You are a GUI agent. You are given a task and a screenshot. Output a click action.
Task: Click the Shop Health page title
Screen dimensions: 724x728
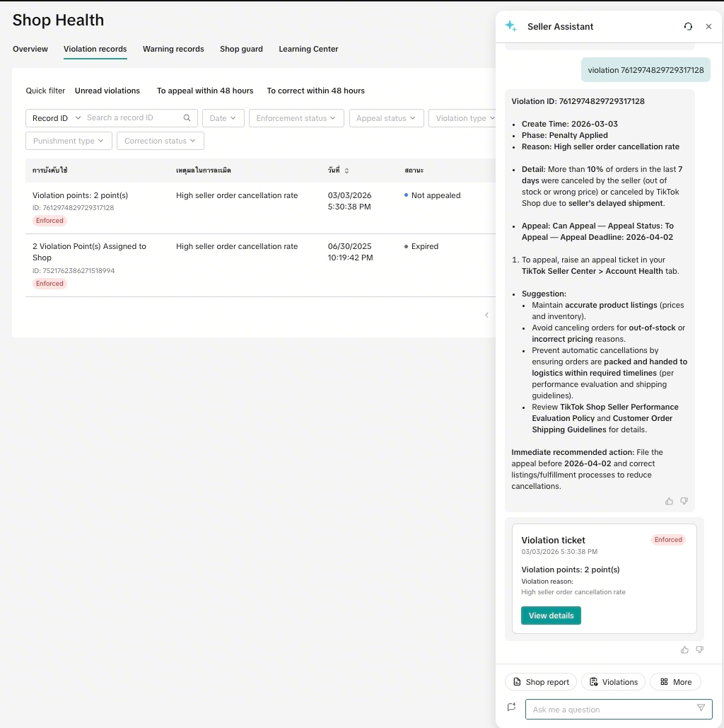(58, 20)
